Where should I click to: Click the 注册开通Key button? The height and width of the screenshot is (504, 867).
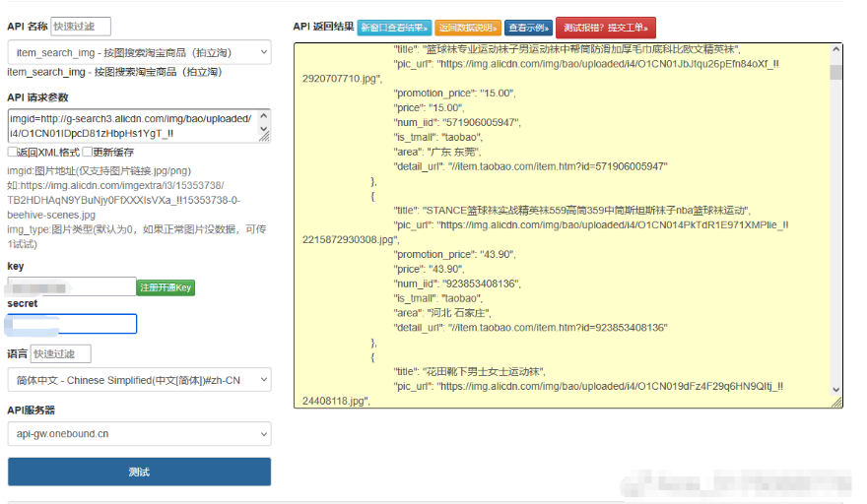(x=166, y=287)
